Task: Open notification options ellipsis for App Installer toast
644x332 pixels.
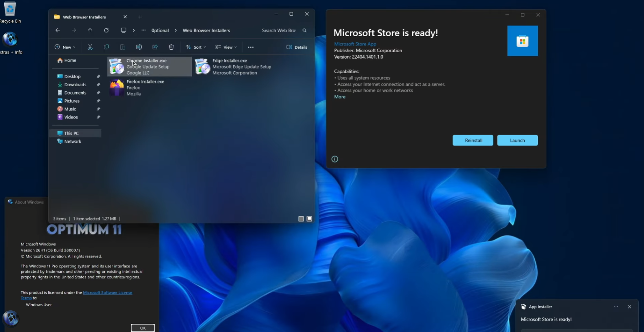Action: point(616,307)
